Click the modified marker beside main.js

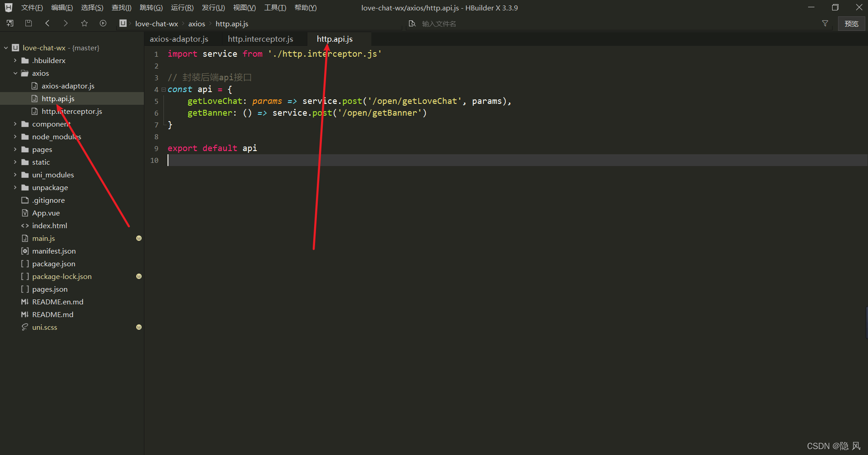(x=139, y=238)
